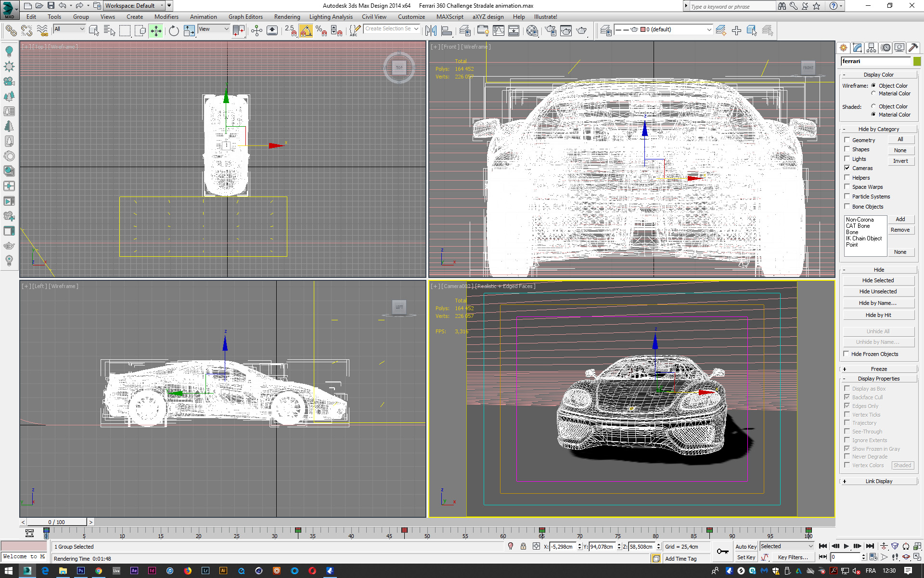
Task: Open the Utilities hammer panel tab
Action: pos(913,48)
